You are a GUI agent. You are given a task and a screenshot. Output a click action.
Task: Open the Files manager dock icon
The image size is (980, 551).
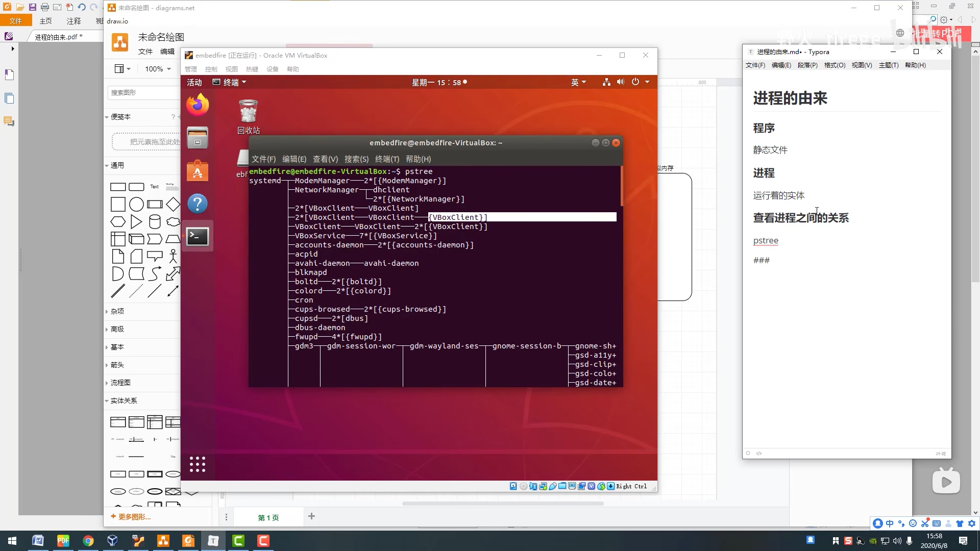point(198,138)
